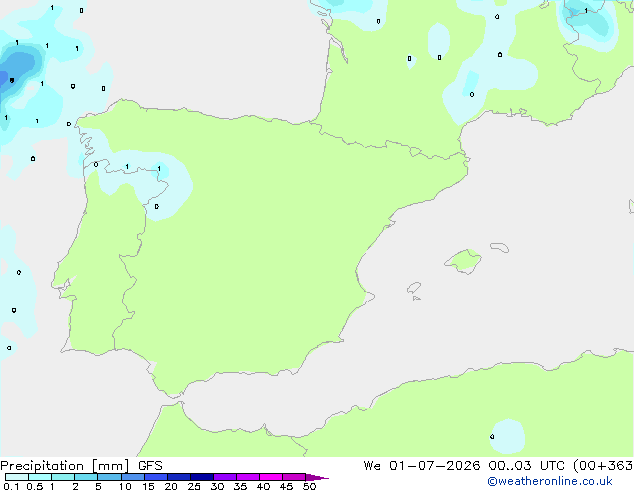Click the 'GFS' model label
The width and height of the screenshot is (634, 490).
coord(150,466)
